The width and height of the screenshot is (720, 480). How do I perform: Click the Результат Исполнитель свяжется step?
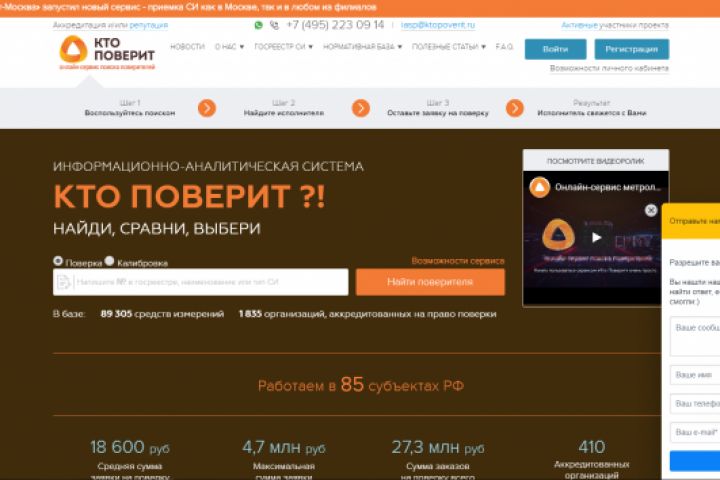(x=591, y=108)
